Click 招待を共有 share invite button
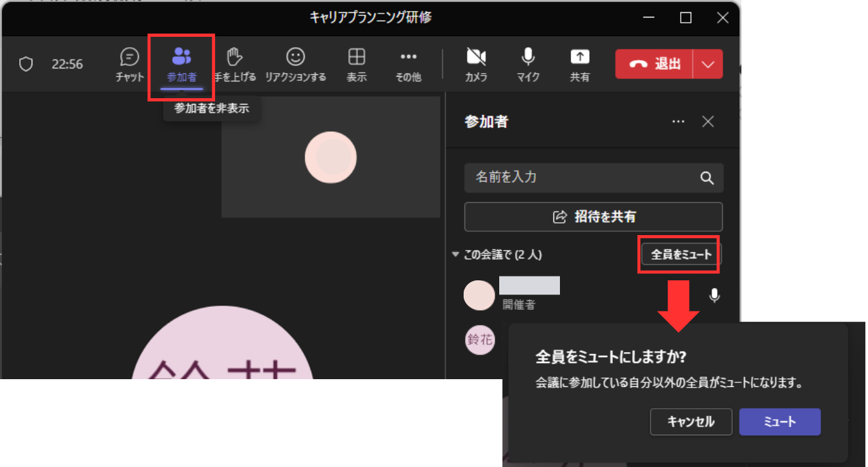868x467 pixels. 593,217
